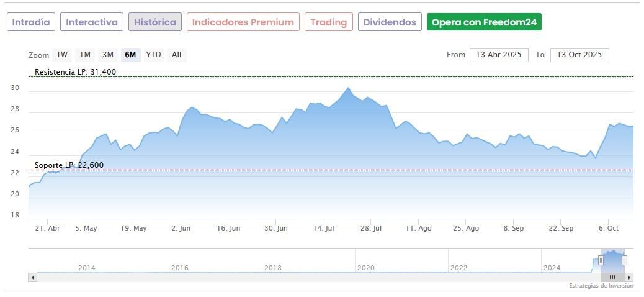Open the Intradía tab
This screenshot has width=644, height=297.
(x=31, y=22)
